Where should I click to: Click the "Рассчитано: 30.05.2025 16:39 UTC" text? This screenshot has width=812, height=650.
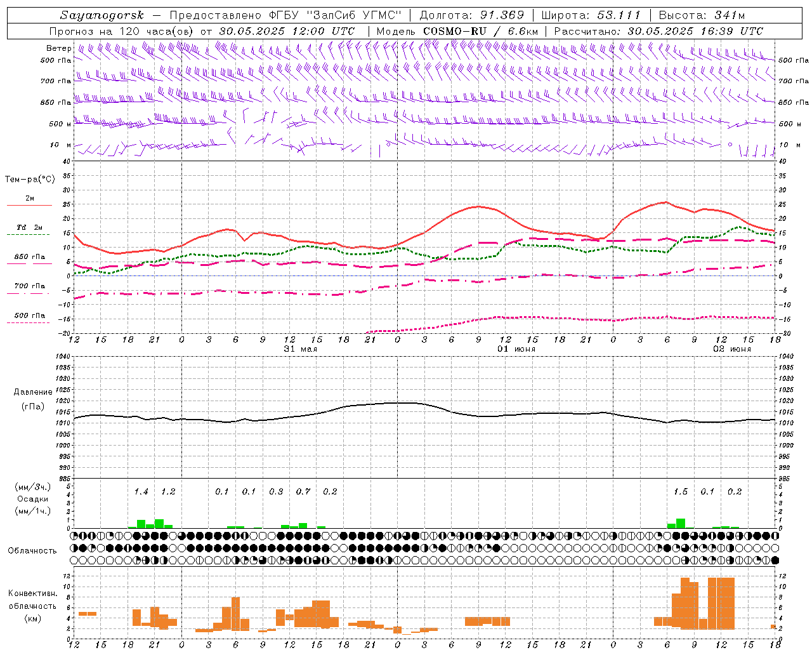coord(658,31)
